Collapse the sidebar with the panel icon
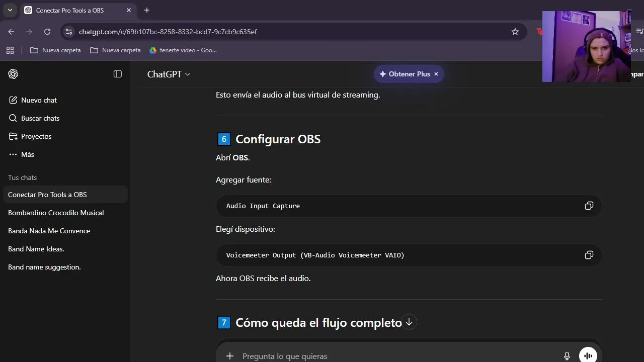This screenshot has width=644, height=362. click(x=118, y=74)
